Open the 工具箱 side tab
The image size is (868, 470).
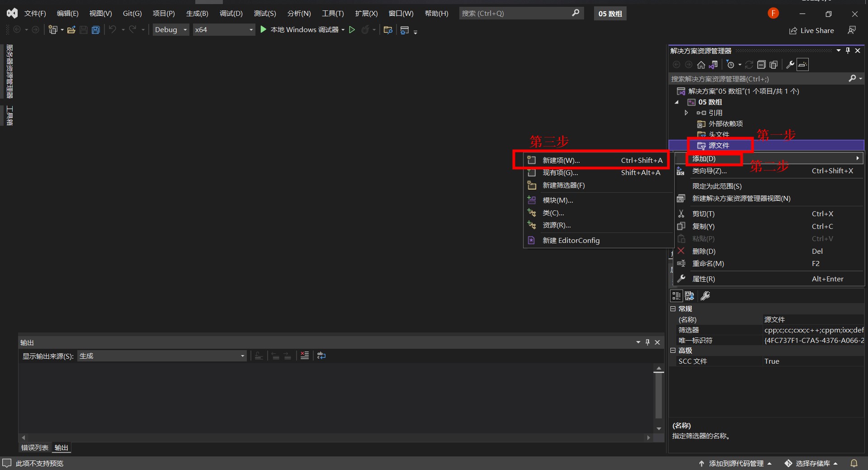tap(9, 116)
